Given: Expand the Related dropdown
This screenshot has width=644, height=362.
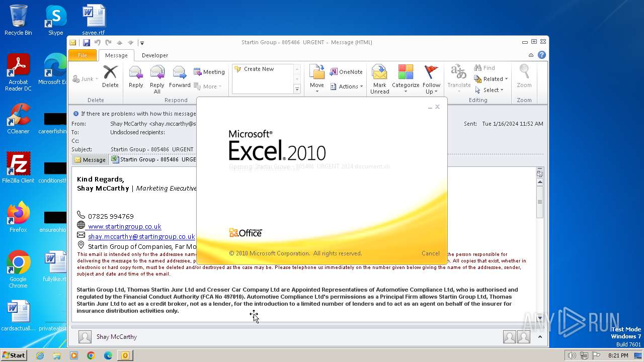Looking at the screenshot, I should pos(491,79).
